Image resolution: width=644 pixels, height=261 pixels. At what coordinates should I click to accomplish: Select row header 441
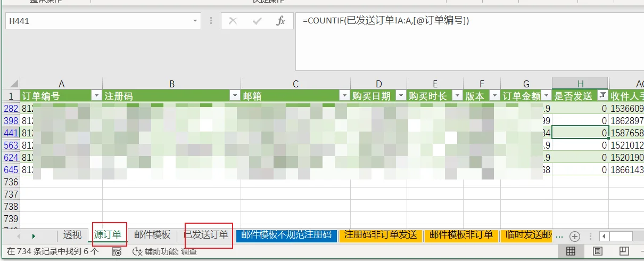(11, 133)
